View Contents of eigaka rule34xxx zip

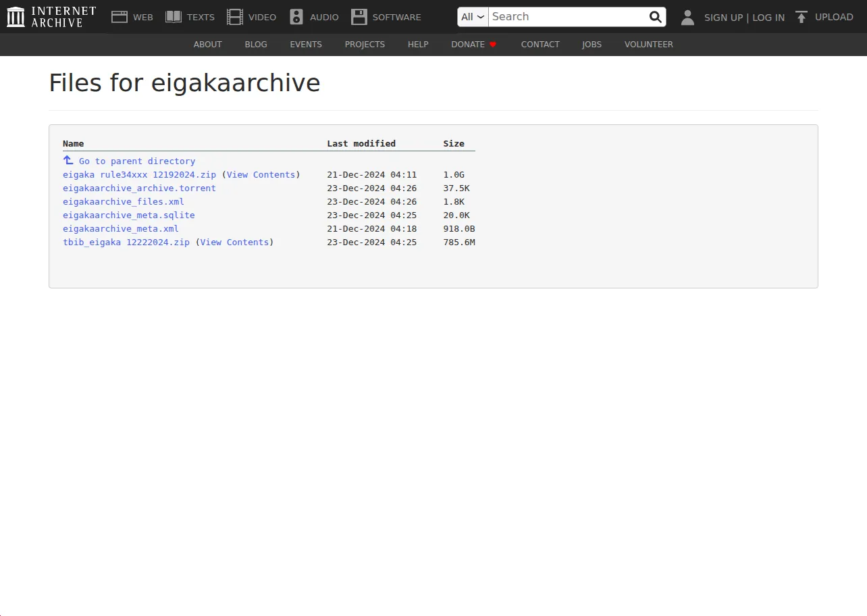(x=261, y=175)
